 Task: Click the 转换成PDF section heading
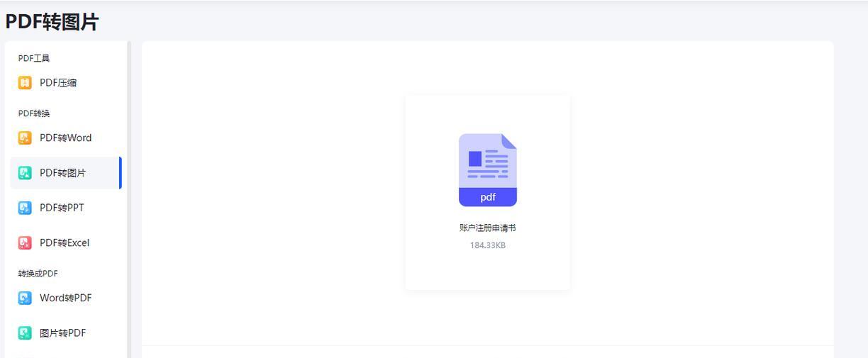[x=38, y=274]
